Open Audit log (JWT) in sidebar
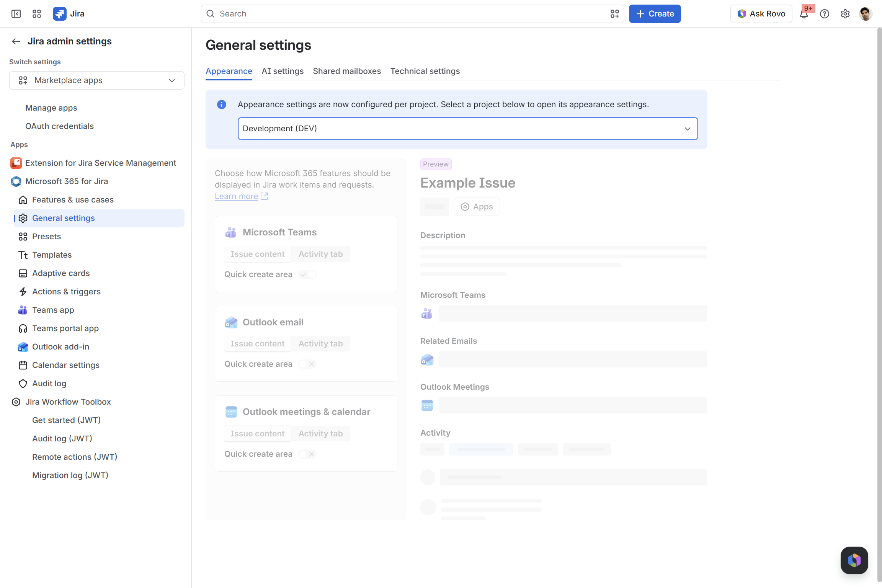Image resolution: width=882 pixels, height=588 pixels. (62, 439)
